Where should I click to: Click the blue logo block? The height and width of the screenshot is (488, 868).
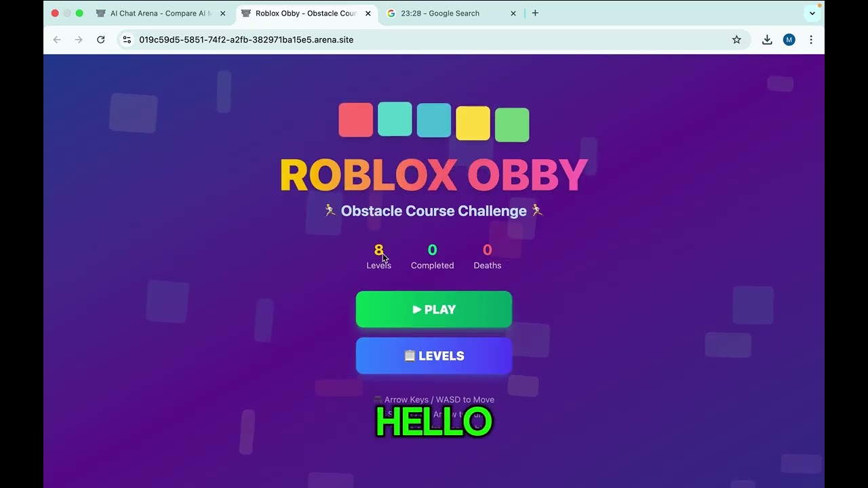(x=434, y=121)
